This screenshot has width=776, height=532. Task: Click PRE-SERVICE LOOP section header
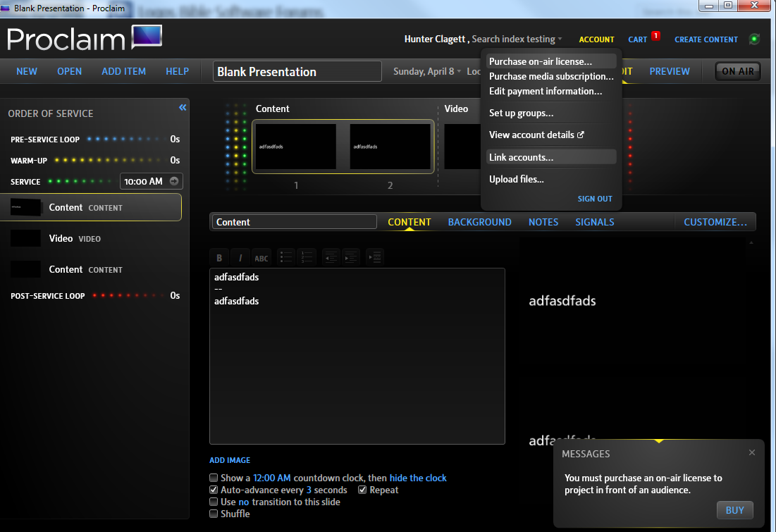tap(45, 140)
